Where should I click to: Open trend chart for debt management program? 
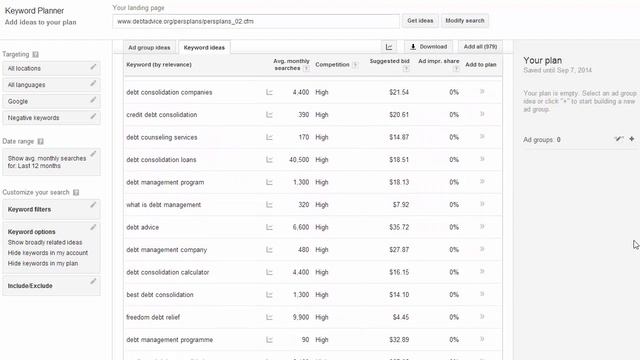[269, 182]
